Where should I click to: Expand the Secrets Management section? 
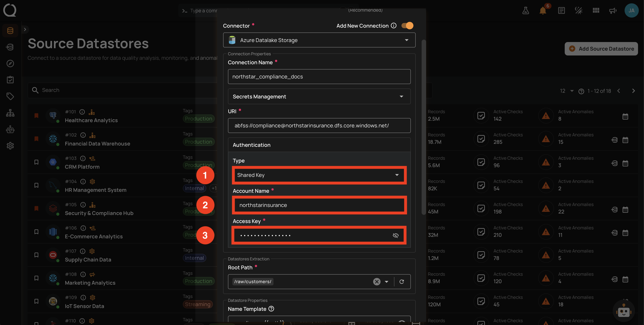pyautogui.click(x=319, y=97)
